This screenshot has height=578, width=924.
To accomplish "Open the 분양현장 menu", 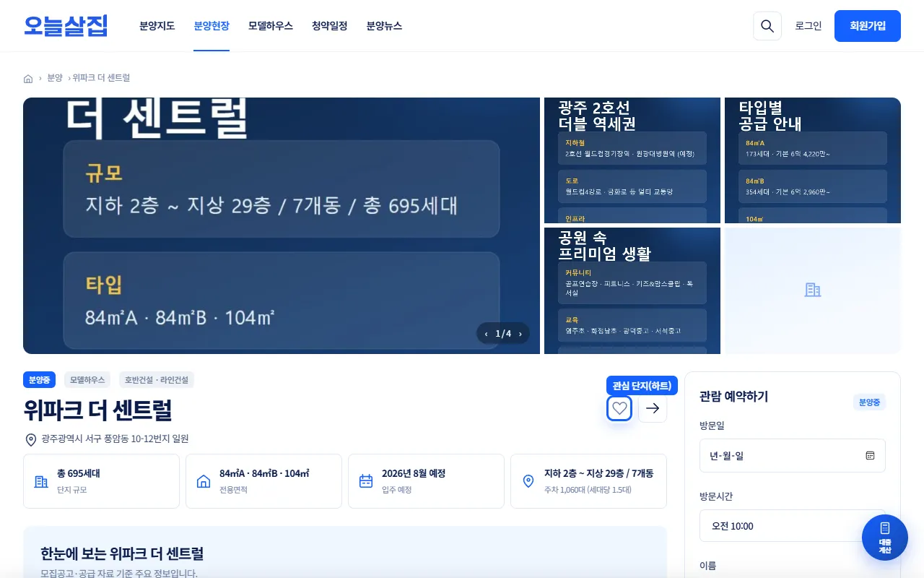I will pos(212,26).
